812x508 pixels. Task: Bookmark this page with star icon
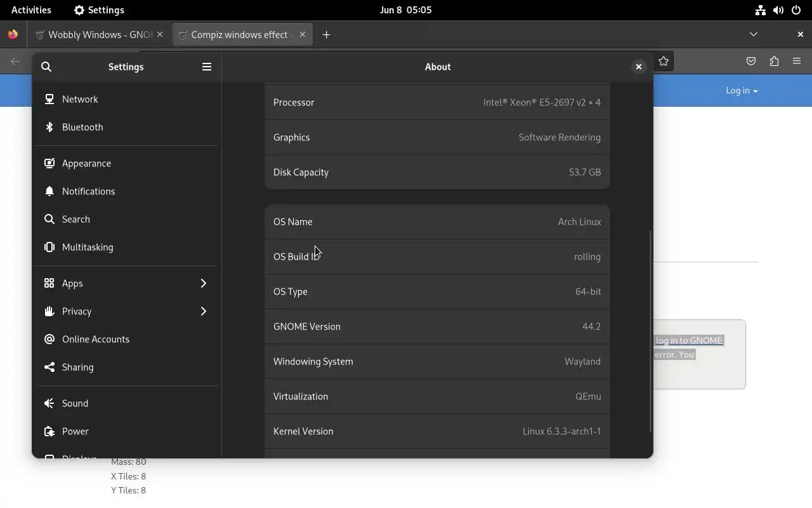pos(664,62)
